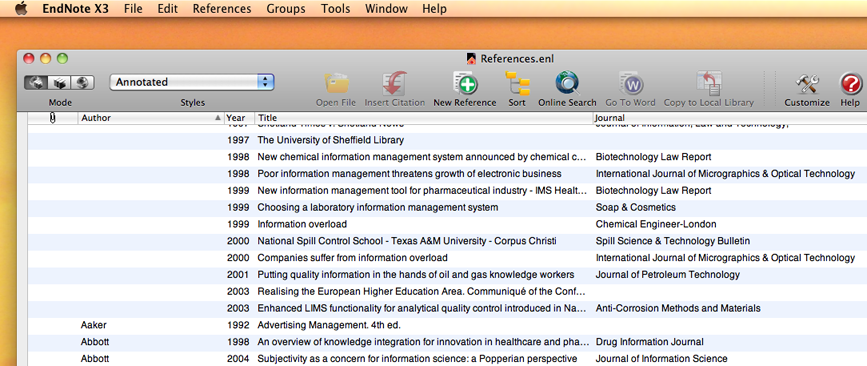Select 'Enhanced LIMS functionality' reference

click(447, 308)
